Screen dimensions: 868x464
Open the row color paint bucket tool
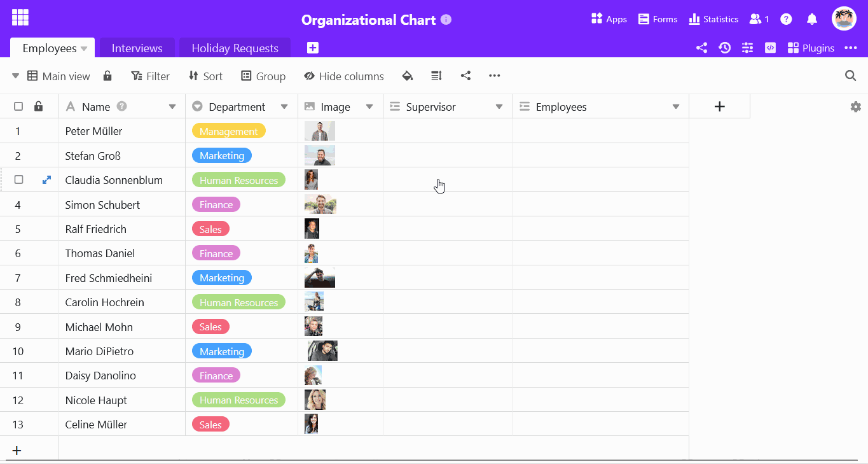(408, 76)
